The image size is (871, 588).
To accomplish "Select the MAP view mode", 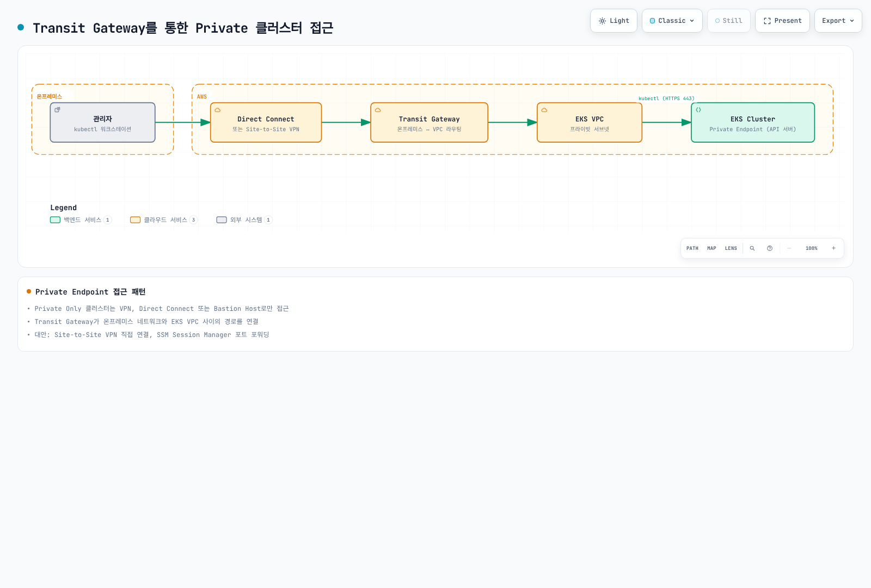I will point(711,248).
